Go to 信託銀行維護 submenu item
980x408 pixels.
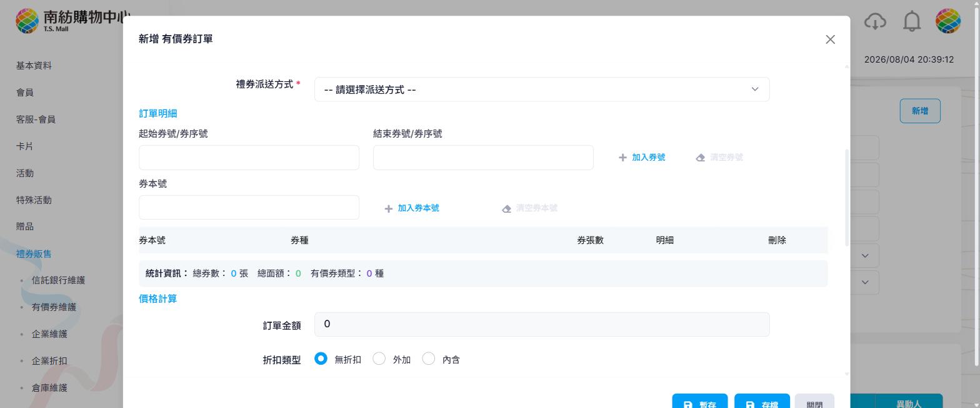point(58,280)
